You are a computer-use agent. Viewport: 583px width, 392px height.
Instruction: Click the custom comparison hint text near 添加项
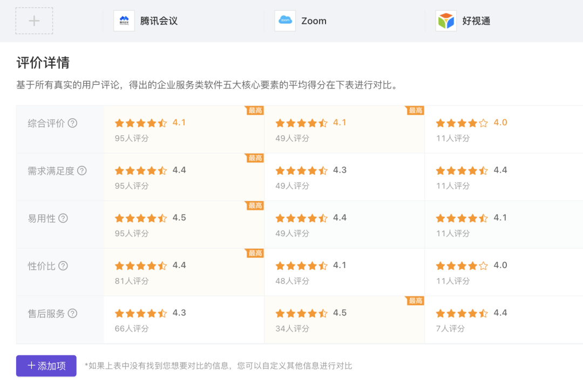(x=218, y=366)
